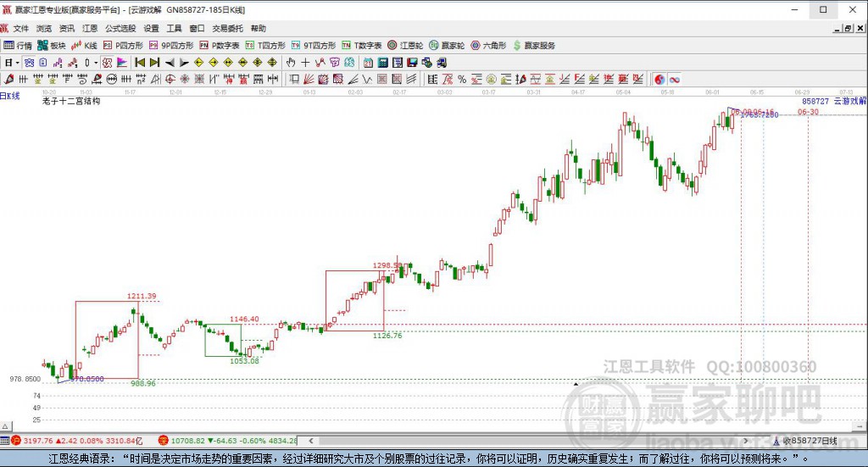Jump to first bar icon
The height and width of the screenshot is (467, 868).
point(140,63)
